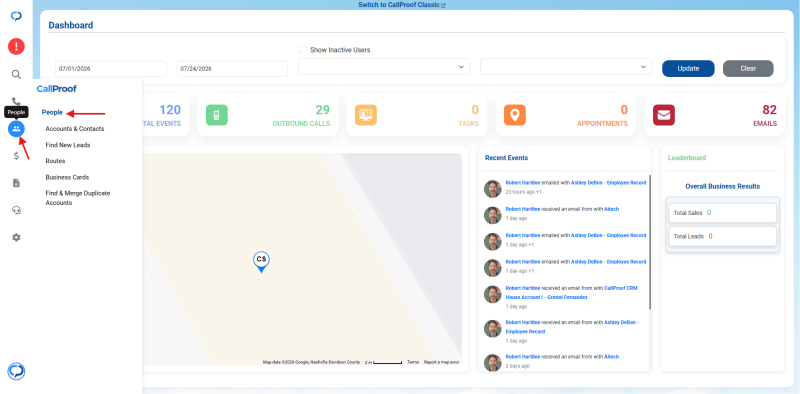Click the yellow Tasks card icon
Screen dimensions: 800x394
point(366,115)
